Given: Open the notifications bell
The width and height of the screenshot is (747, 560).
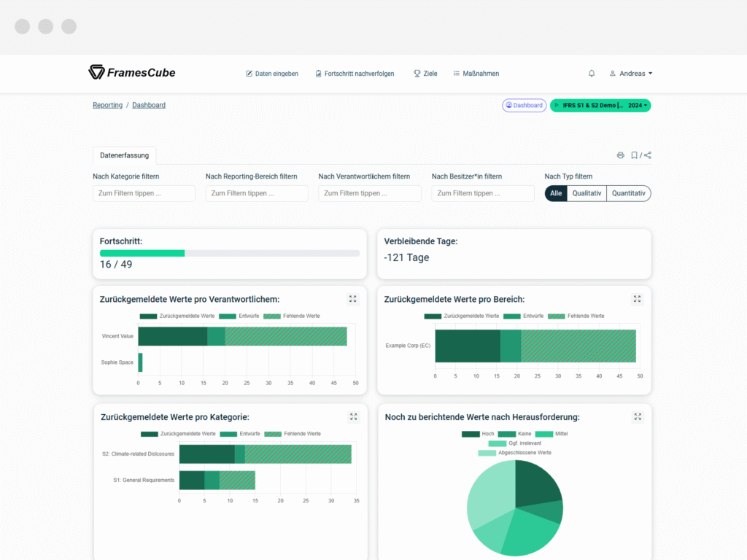Looking at the screenshot, I should [592, 74].
